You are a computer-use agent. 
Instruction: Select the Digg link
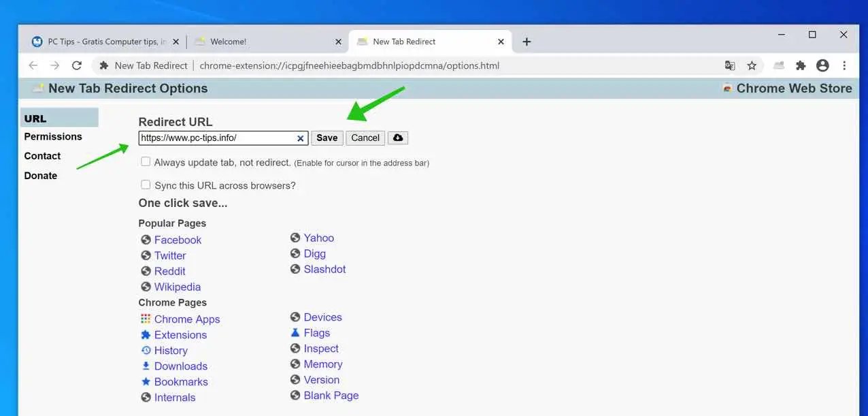click(x=315, y=253)
